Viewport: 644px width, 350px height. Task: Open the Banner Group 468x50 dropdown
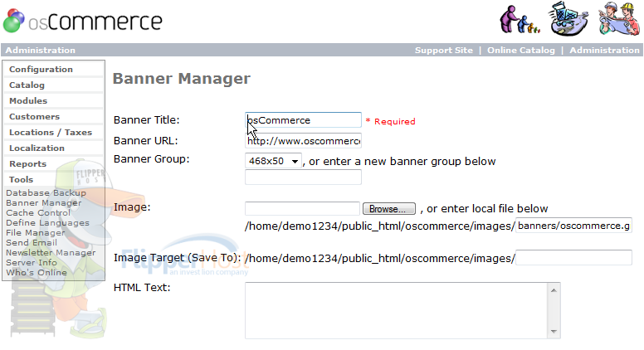[273, 161]
